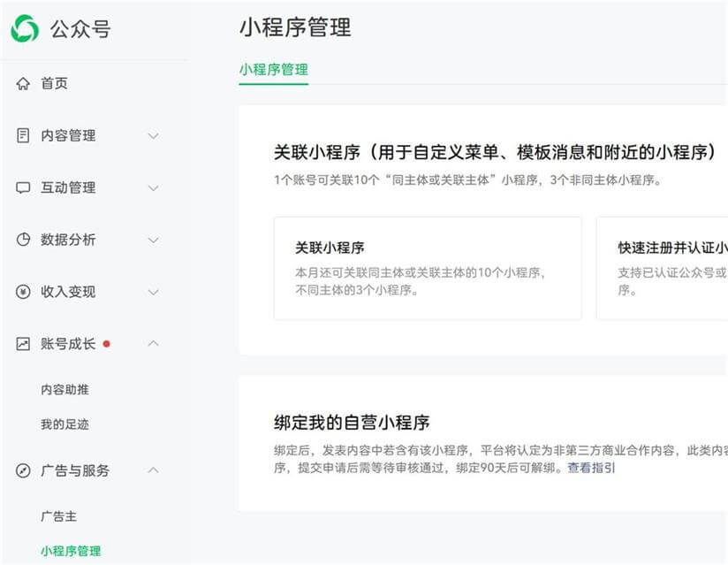Expand the 内容管理 chevron arrow
Screen dimensions: 728x565
(153, 136)
